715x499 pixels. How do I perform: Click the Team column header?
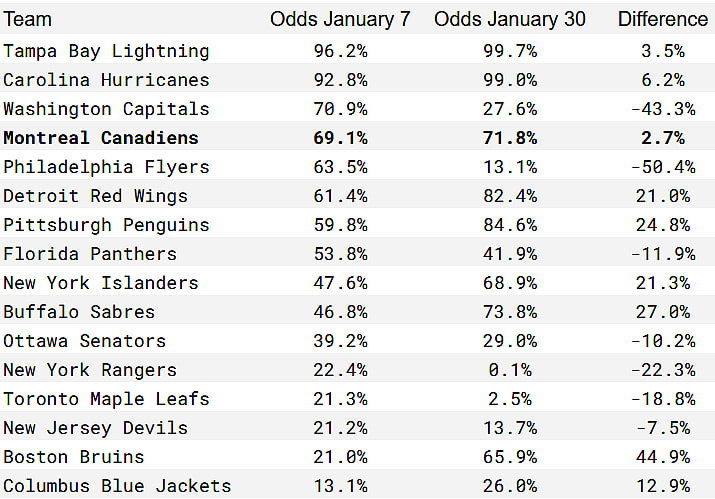pyautogui.click(x=28, y=19)
